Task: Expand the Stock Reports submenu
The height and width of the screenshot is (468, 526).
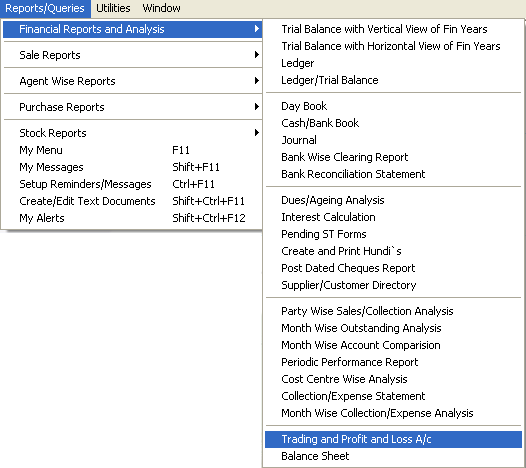Action: coord(133,133)
